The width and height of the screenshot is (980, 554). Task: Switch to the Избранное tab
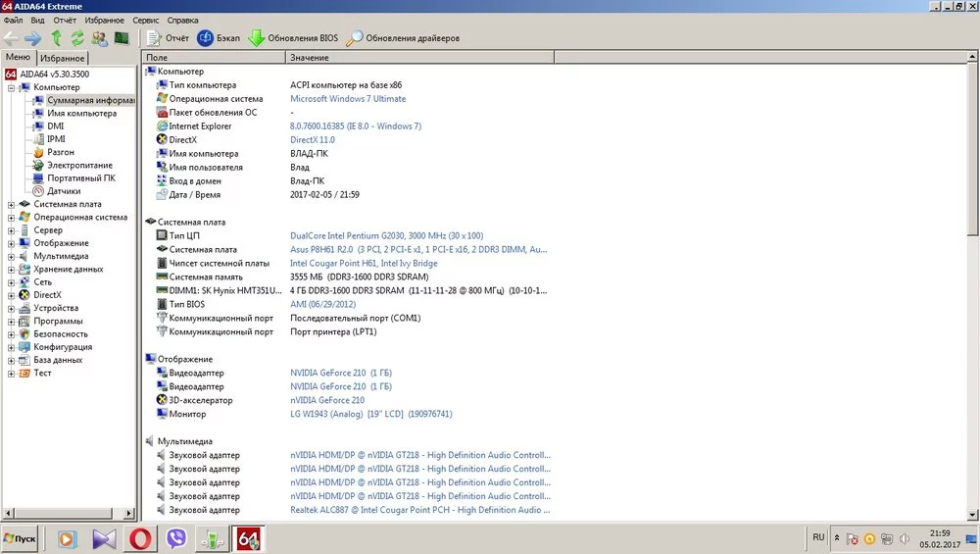coord(63,58)
